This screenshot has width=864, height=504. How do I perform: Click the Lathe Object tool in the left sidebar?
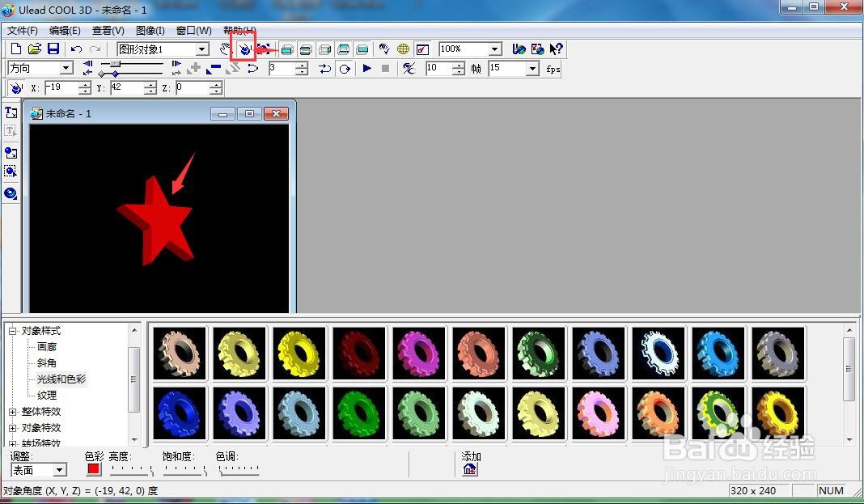11,193
